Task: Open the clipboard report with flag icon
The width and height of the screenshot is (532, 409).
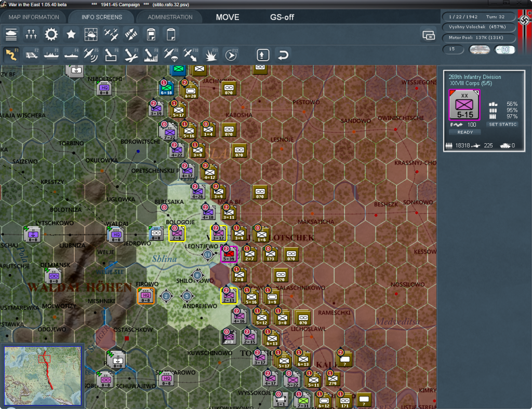Action: [x=151, y=34]
